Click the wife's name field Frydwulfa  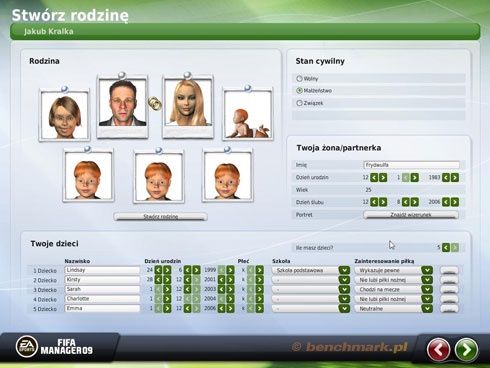pos(411,165)
